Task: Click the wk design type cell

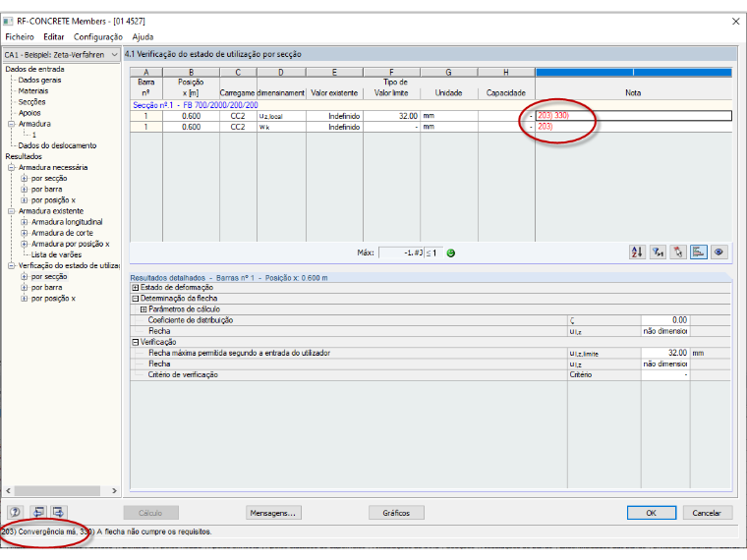Action: click(281, 127)
